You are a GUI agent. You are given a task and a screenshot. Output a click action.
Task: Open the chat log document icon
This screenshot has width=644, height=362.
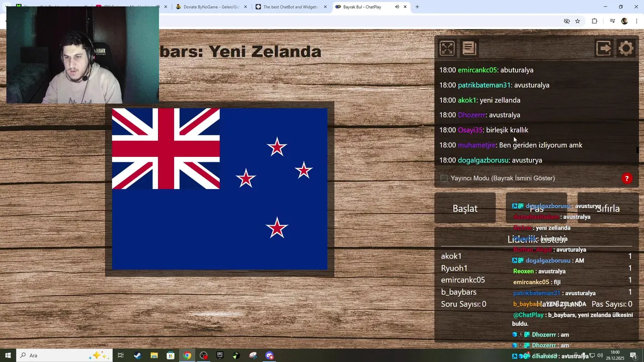coord(469,48)
